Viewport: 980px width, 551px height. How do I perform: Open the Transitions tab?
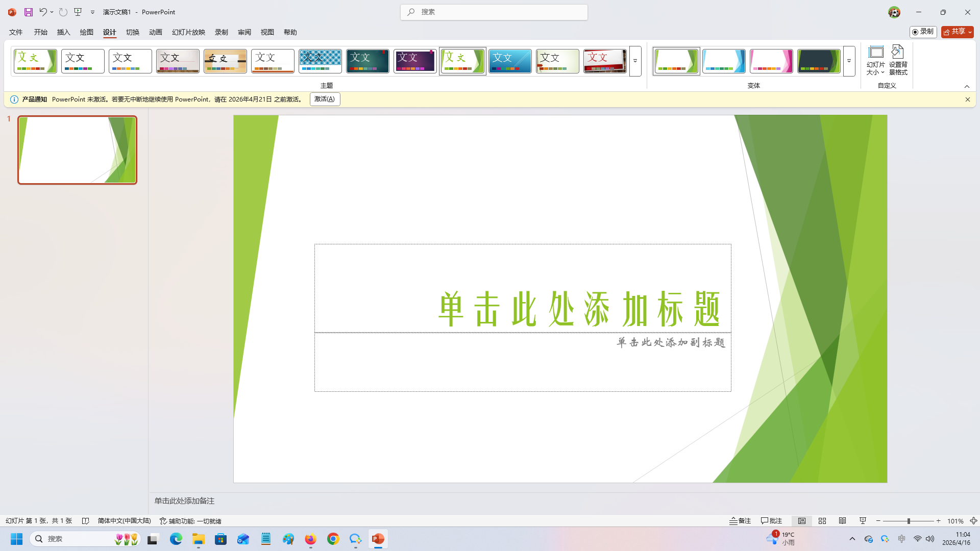pos(133,32)
